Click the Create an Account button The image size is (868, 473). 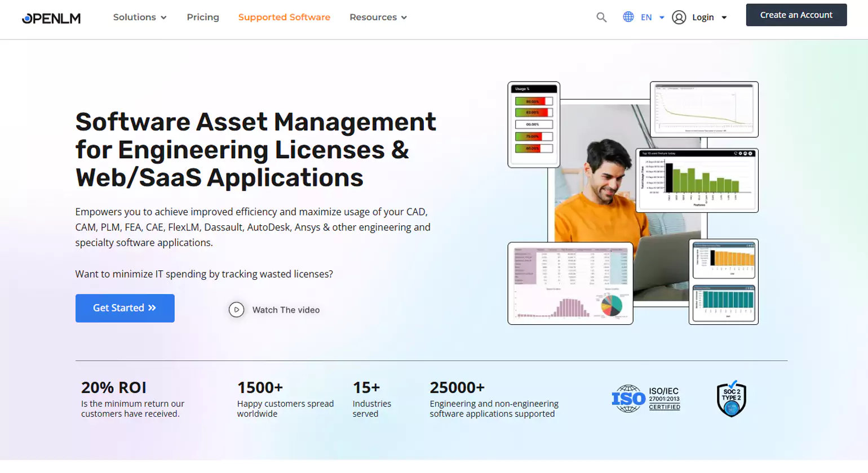tap(796, 15)
